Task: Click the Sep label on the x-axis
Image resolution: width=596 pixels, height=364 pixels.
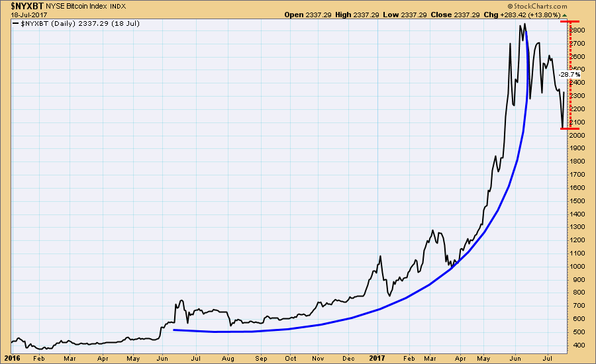Action: coord(261,358)
